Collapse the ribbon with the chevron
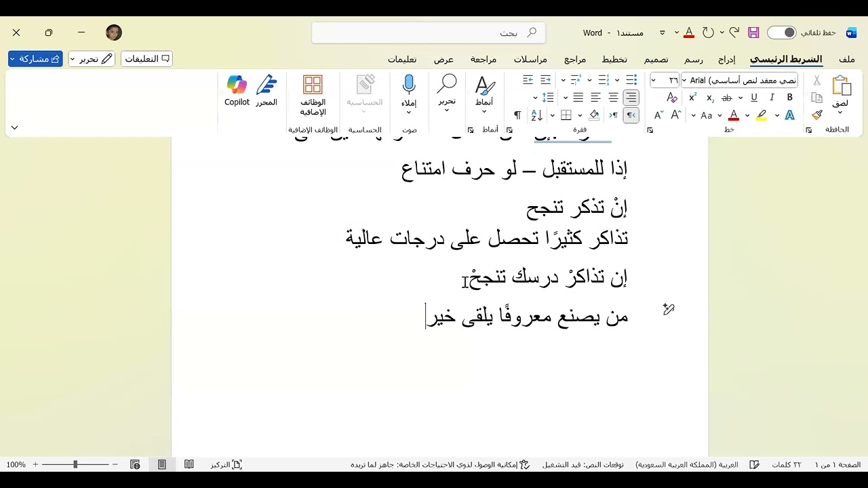Image resolution: width=868 pixels, height=488 pixels. coord(14,127)
